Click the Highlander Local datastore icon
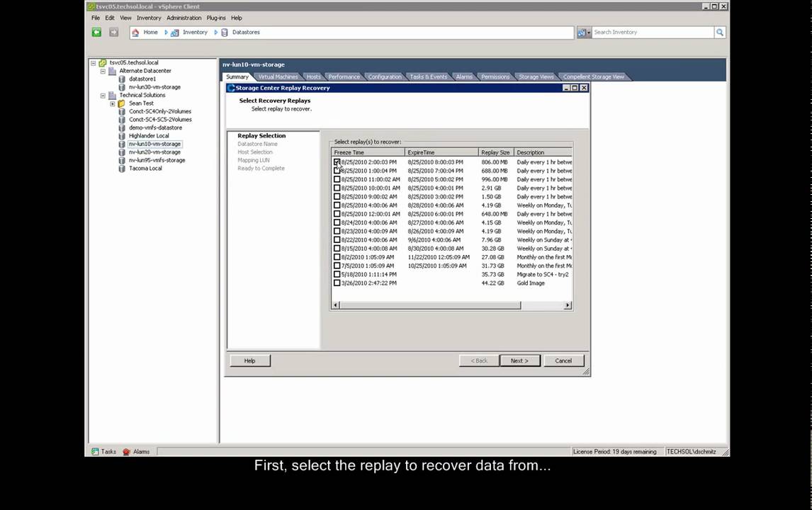The image size is (812, 510). 122,136
